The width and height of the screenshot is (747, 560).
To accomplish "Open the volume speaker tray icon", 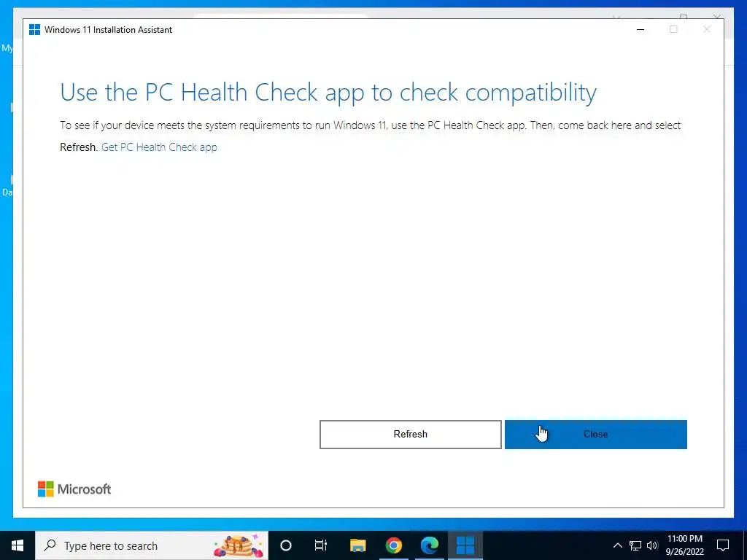I will (x=652, y=545).
